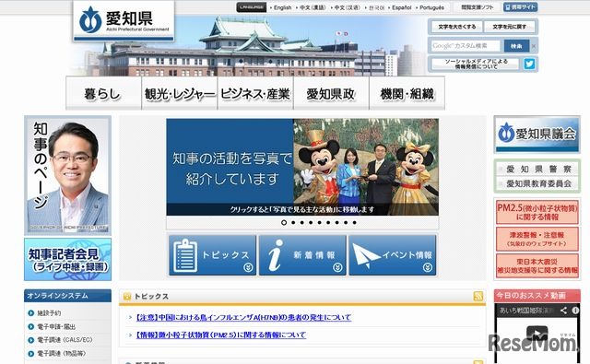Select the last carousel slide dot
590x364 pixels.
point(354,223)
